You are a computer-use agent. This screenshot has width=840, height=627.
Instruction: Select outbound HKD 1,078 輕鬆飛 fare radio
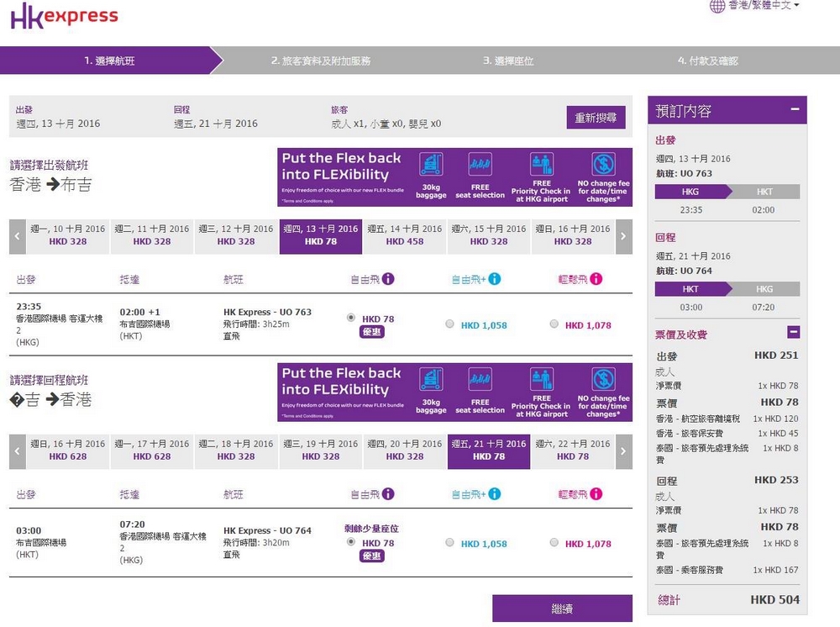coord(554,324)
